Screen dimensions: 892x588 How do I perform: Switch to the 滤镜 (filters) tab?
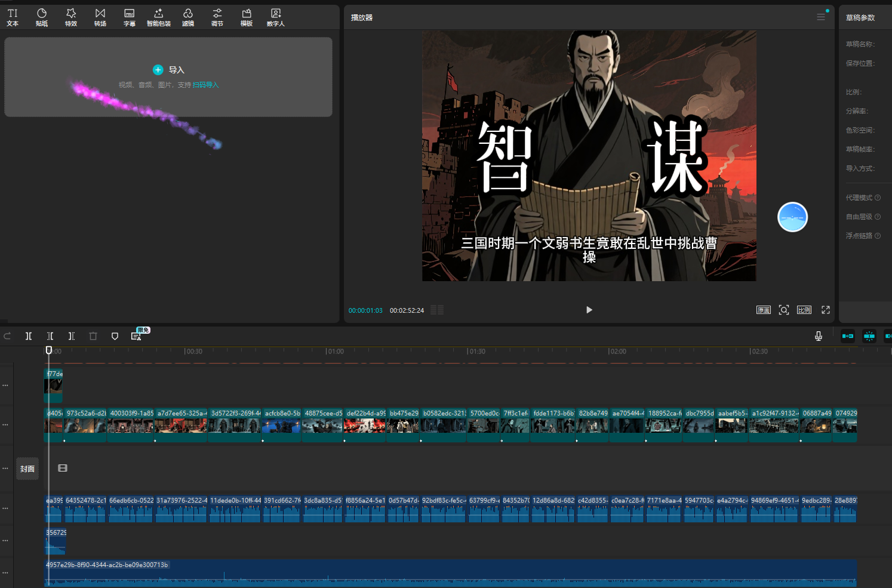[x=187, y=17]
